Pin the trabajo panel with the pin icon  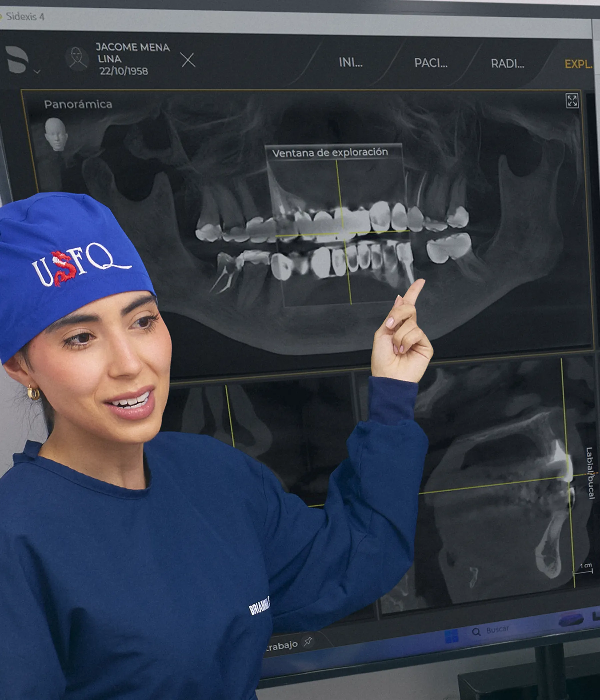coord(307,642)
